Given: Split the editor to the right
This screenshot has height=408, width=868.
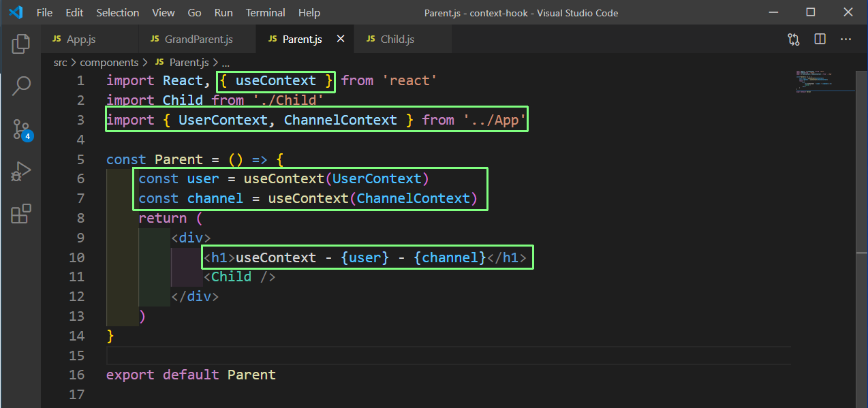Looking at the screenshot, I should [820, 40].
